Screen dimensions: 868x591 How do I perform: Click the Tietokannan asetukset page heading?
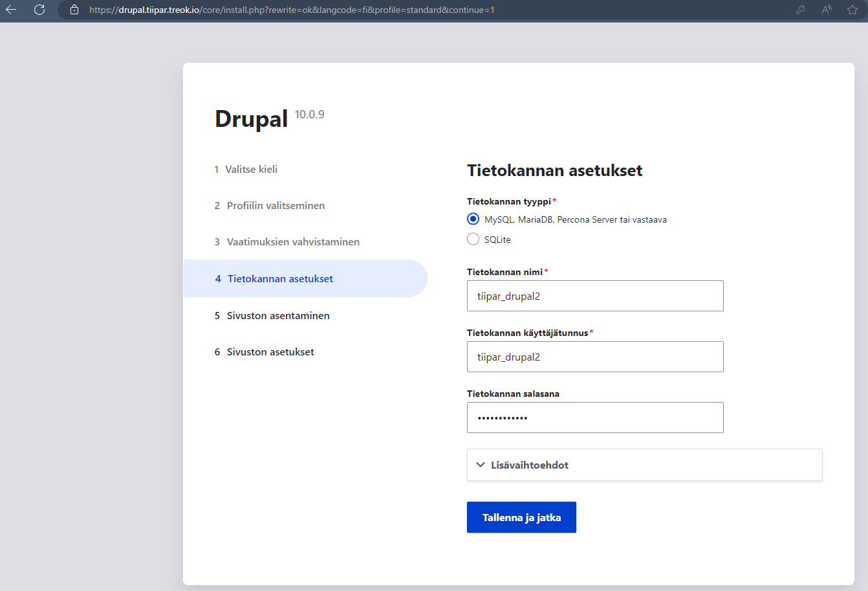[555, 170]
